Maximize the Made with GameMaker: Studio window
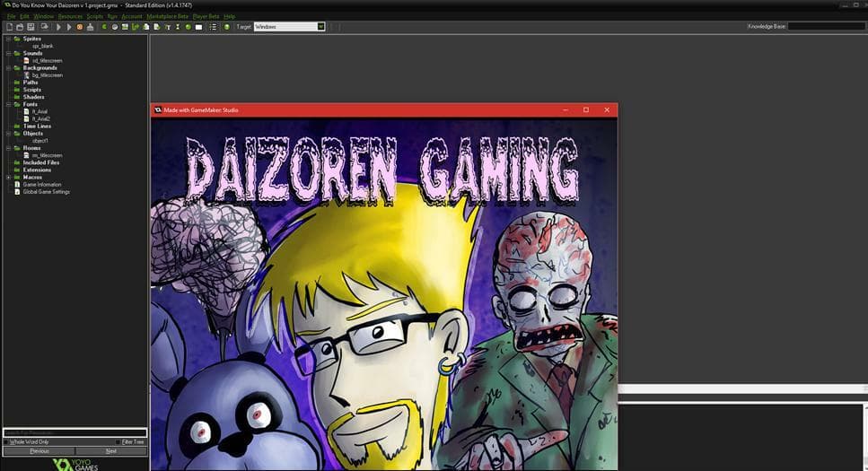 586,110
